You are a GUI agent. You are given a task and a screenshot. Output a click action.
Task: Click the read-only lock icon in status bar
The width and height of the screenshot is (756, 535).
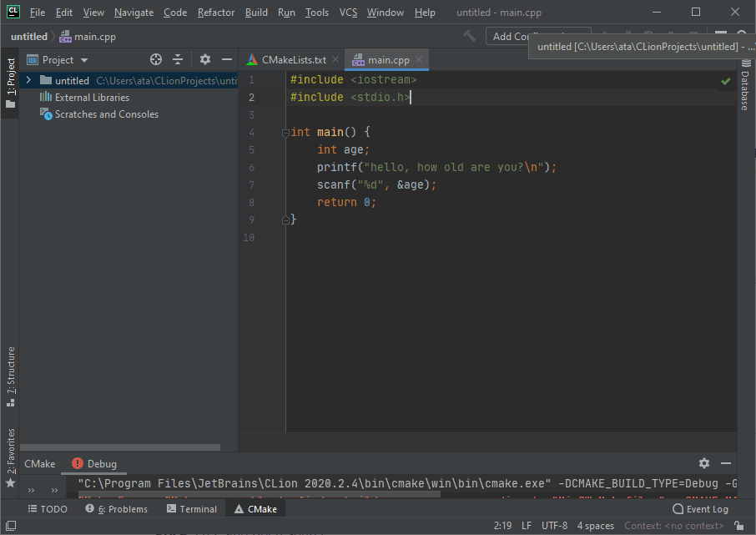[739, 525]
